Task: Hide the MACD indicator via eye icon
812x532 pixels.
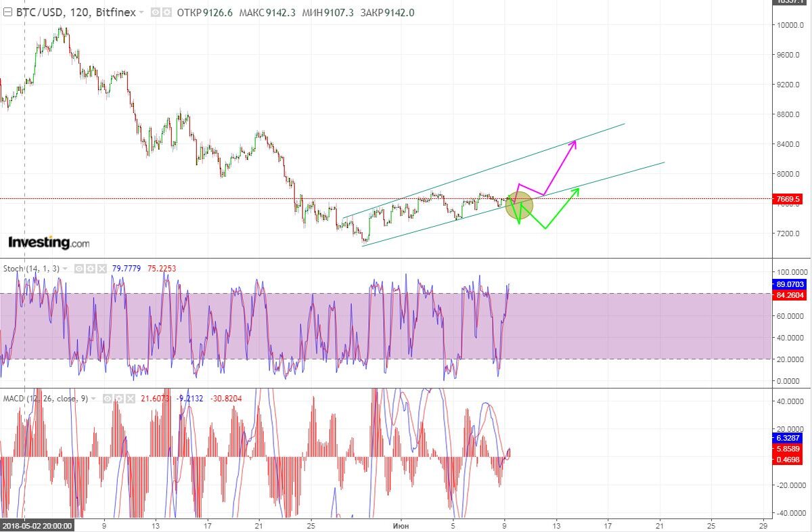Action: coord(107,399)
